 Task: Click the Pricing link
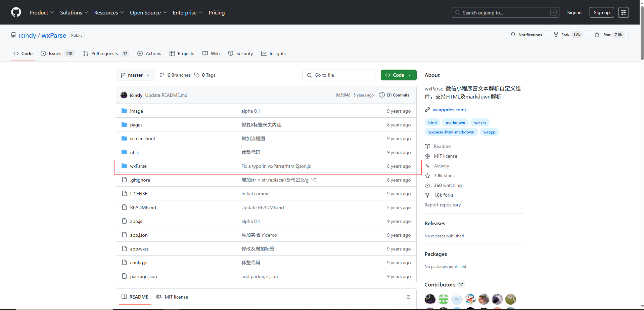tap(217, 12)
